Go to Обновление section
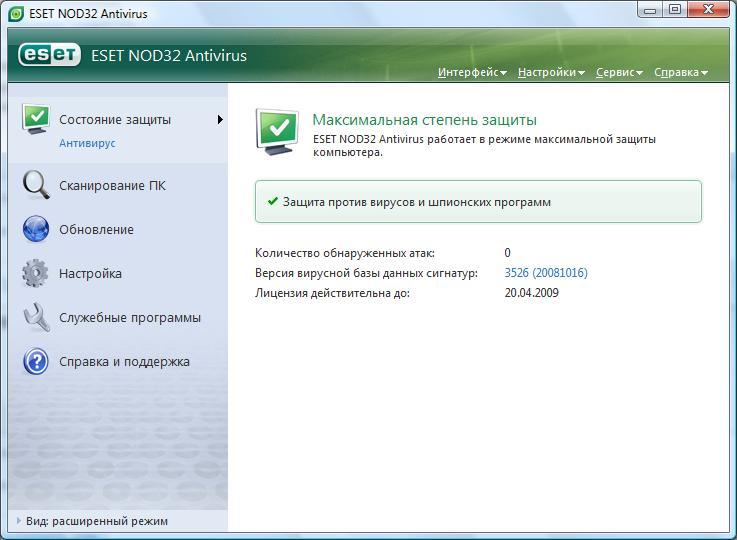 (x=96, y=230)
